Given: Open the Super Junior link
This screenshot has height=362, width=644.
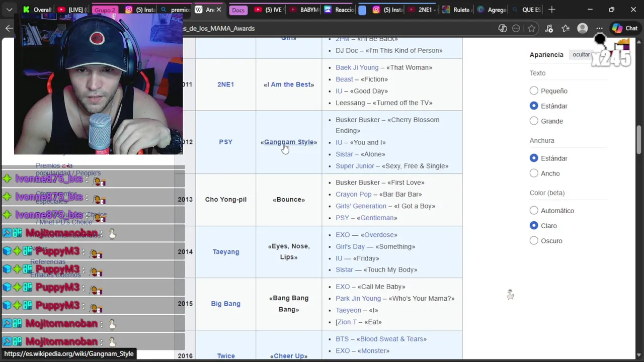Looking at the screenshot, I should pos(355,166).
